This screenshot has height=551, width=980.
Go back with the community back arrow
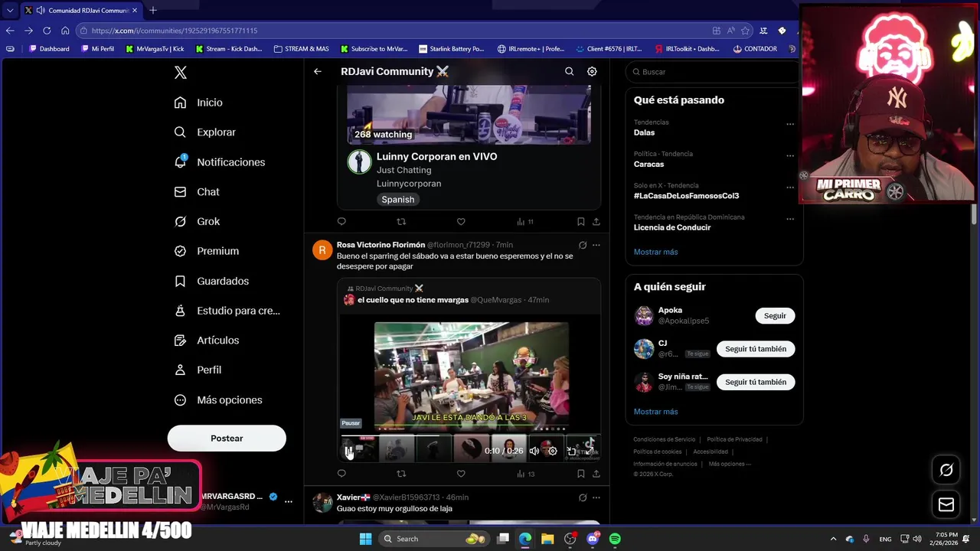coord(318,71)
